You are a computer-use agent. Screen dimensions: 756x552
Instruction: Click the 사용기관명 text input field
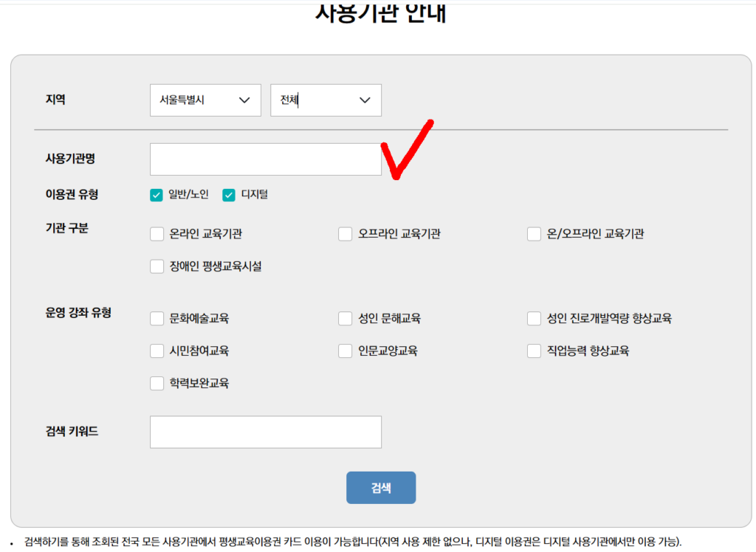coord(265,159)
